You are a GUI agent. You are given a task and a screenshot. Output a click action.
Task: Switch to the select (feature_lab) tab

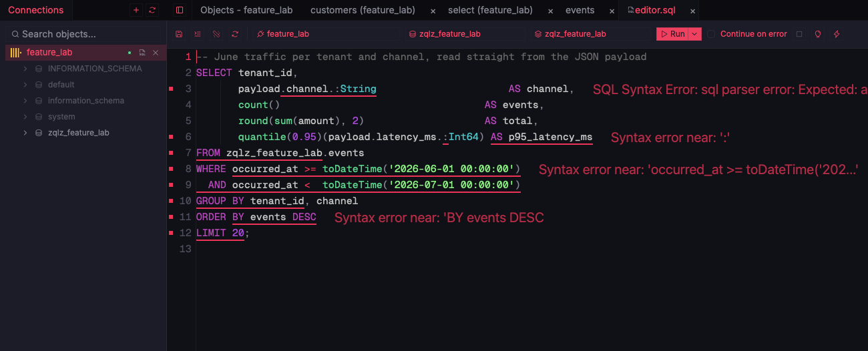(x=490, y=10)
